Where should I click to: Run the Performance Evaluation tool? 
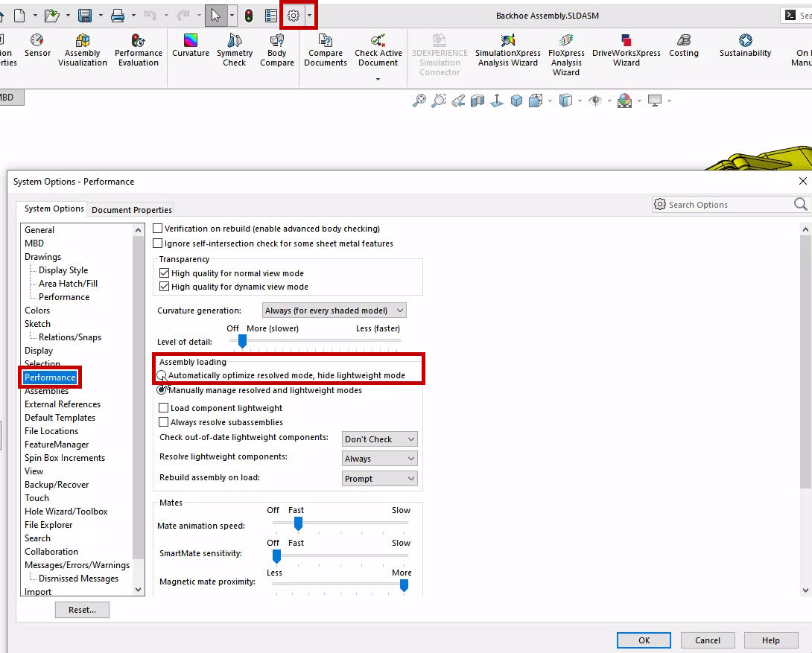(138, 46)
